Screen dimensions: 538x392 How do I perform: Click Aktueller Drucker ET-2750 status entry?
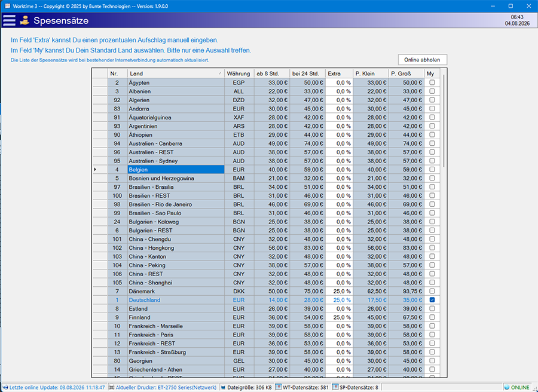(x=166, y=387)
